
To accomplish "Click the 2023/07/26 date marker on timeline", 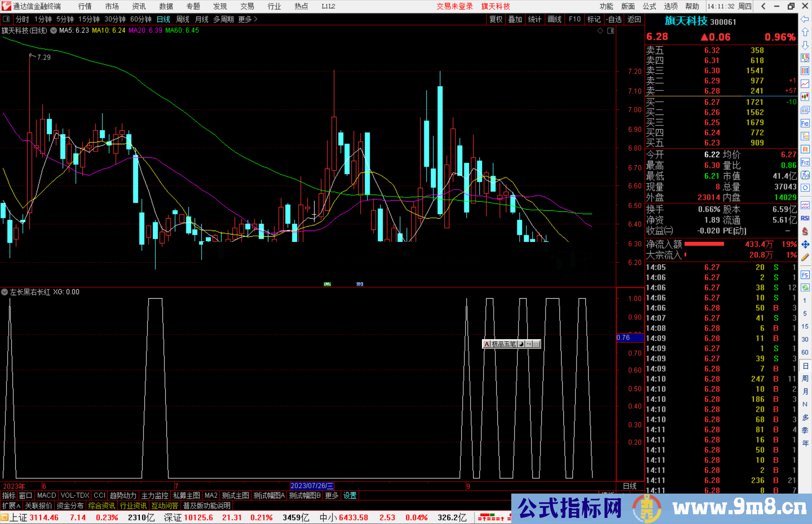I will click(x=312, y=486).
